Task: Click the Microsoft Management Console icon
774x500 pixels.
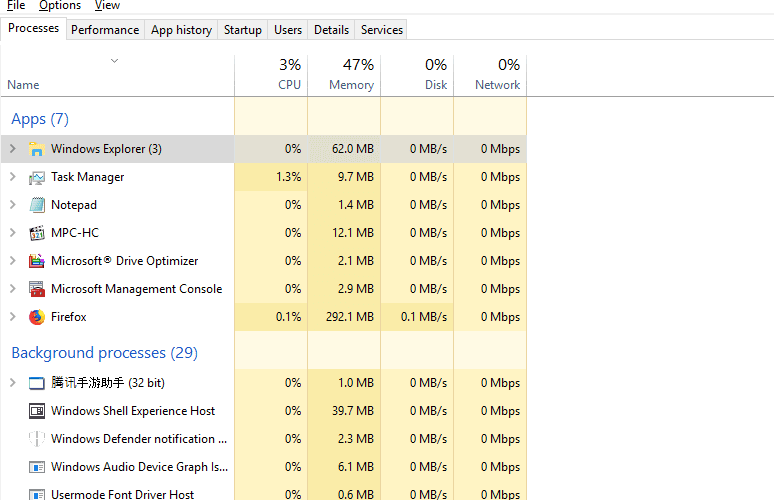Action: coord(37,289)
